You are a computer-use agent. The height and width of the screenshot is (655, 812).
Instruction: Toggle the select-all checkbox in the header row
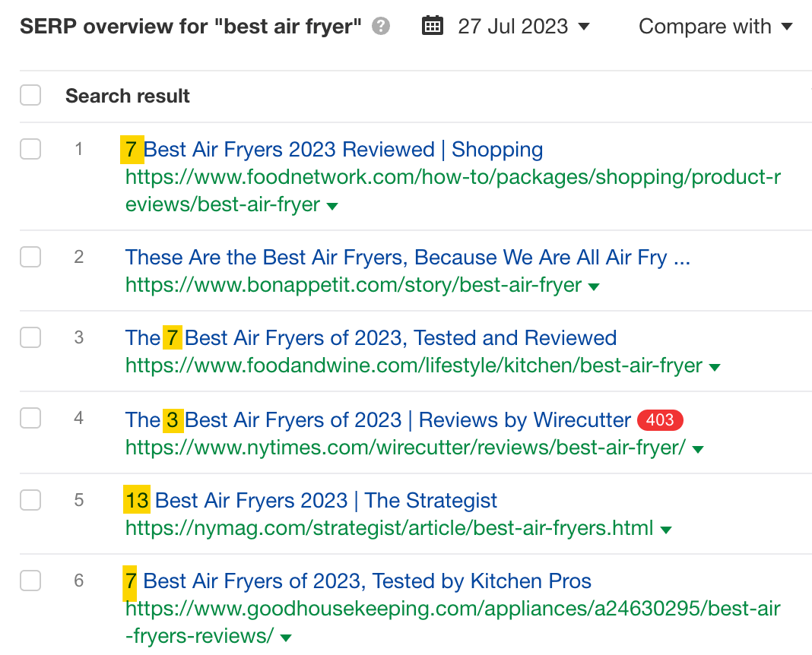coord(30,95)
